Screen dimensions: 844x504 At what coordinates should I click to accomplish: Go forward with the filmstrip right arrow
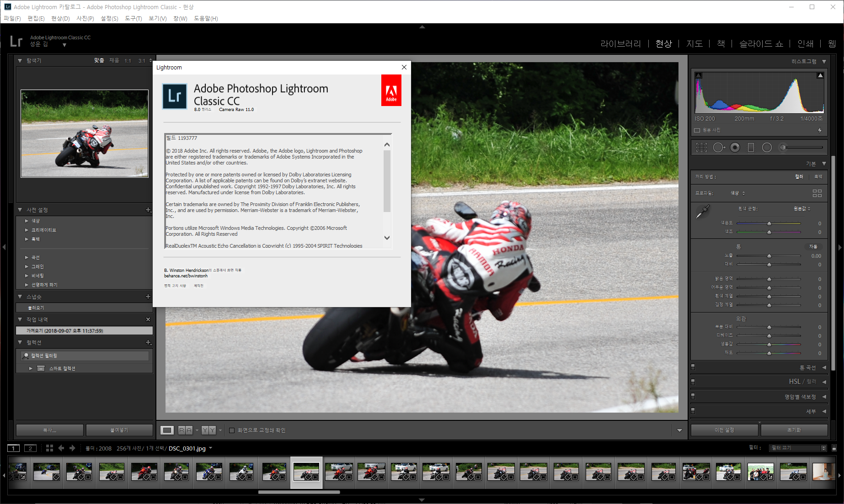72,448
